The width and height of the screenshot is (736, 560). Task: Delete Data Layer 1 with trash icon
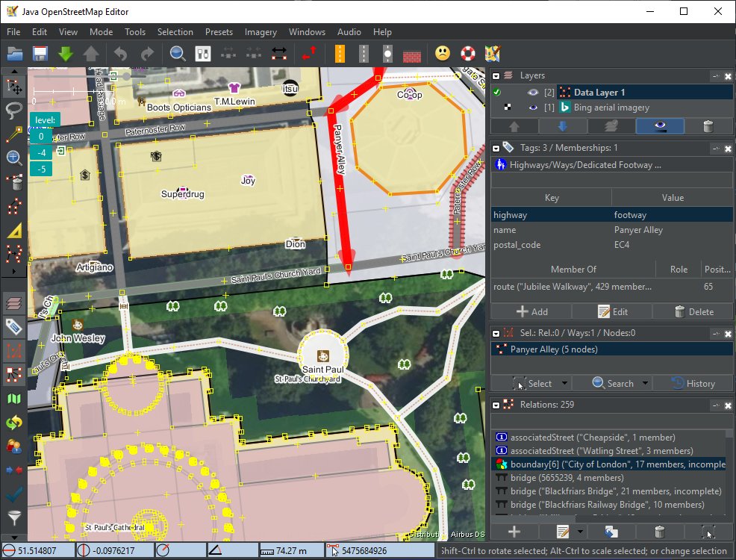click(x=708, y=126)
